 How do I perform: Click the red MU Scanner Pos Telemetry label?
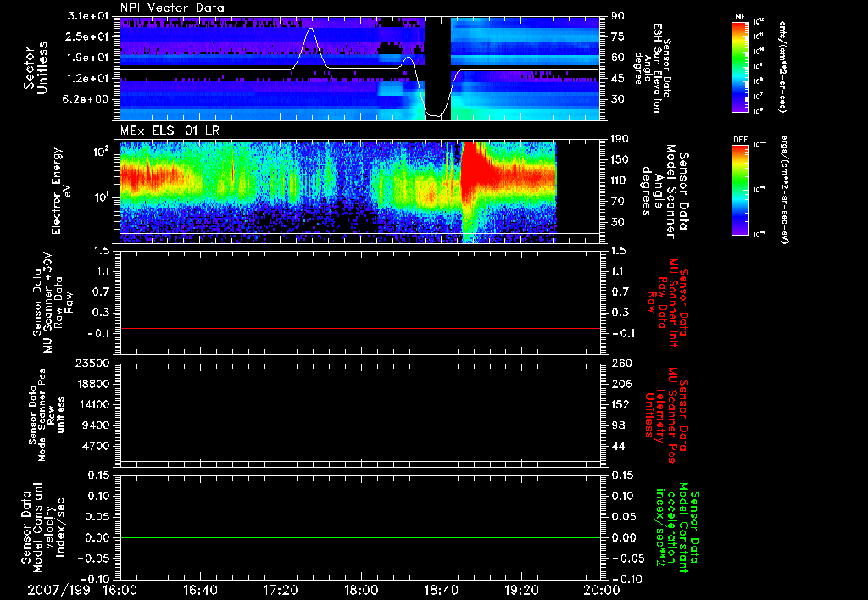667,415
